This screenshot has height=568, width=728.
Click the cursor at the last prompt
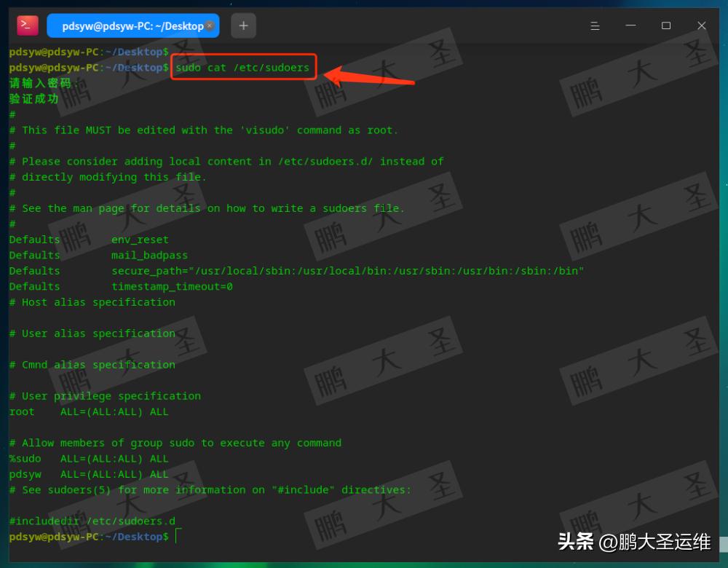coord(178,537)
